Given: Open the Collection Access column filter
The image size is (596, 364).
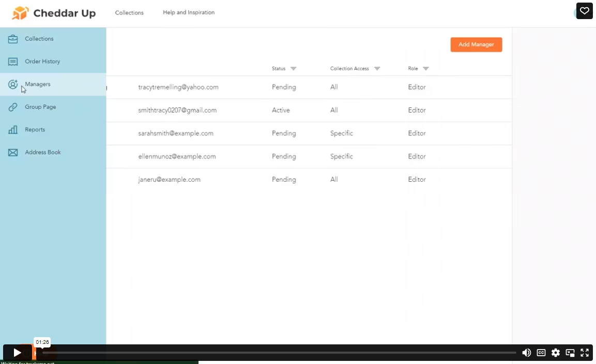Looking at the screenshot, I should (x=377, y=69).
